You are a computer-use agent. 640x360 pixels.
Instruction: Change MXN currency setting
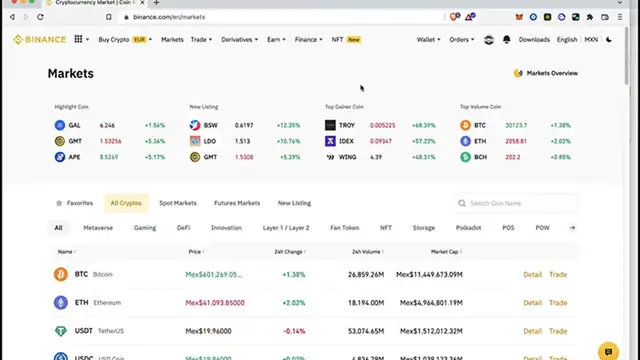[591, 40]
